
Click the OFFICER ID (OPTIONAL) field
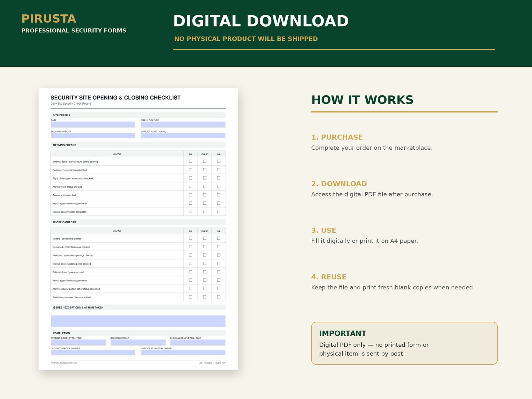click(x=183, y=136)
